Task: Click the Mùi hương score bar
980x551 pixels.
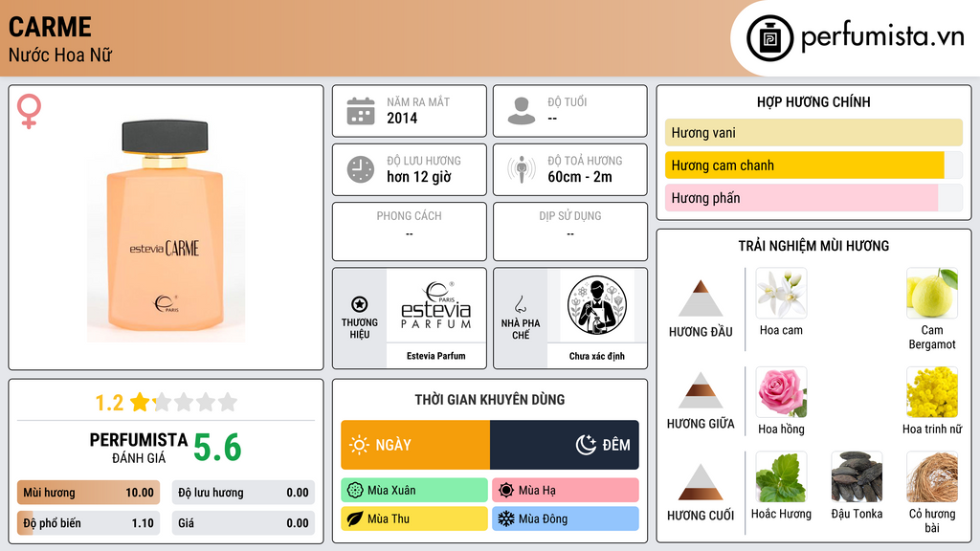Action: (x=88, y=493)
